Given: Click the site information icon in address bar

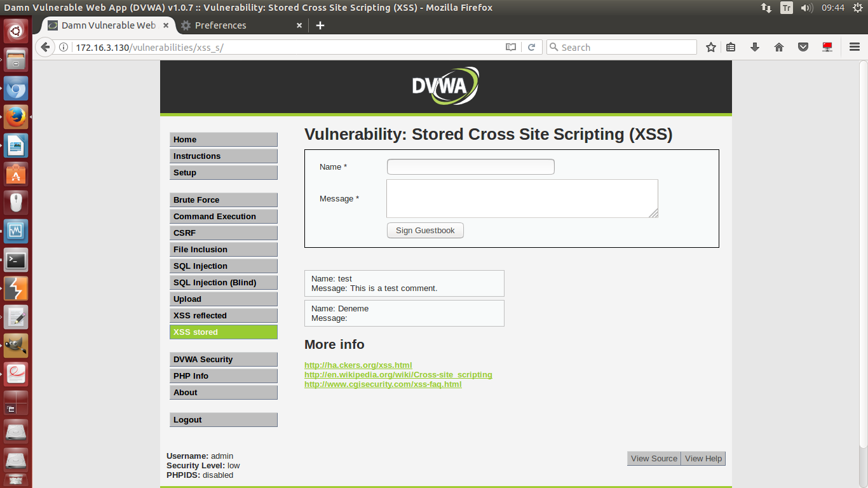Looking at the screenshot, I should tap(64, 47).
